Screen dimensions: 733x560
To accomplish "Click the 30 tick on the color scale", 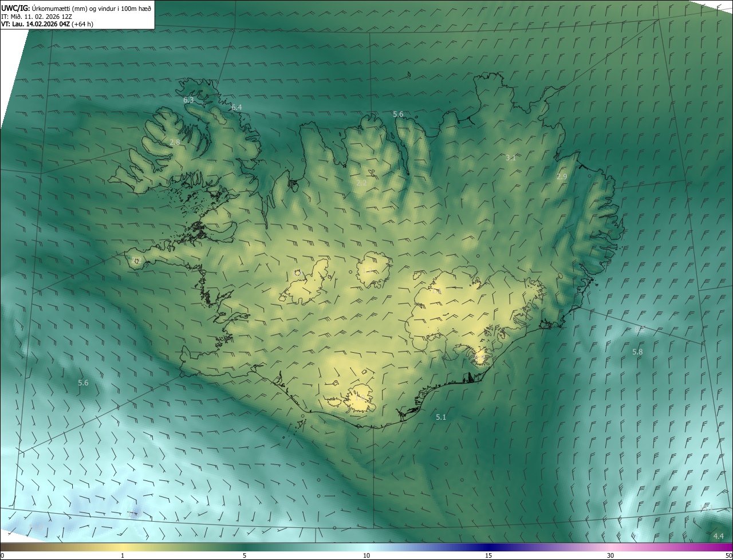I will point(610,555).
